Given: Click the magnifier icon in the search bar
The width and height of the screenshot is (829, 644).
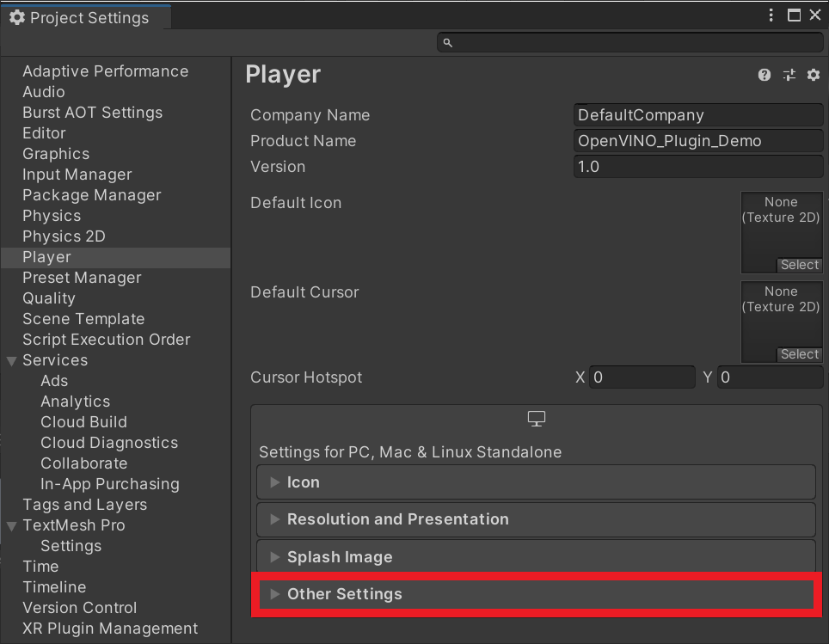Looking at the screenshot, I should click(448, 42).
